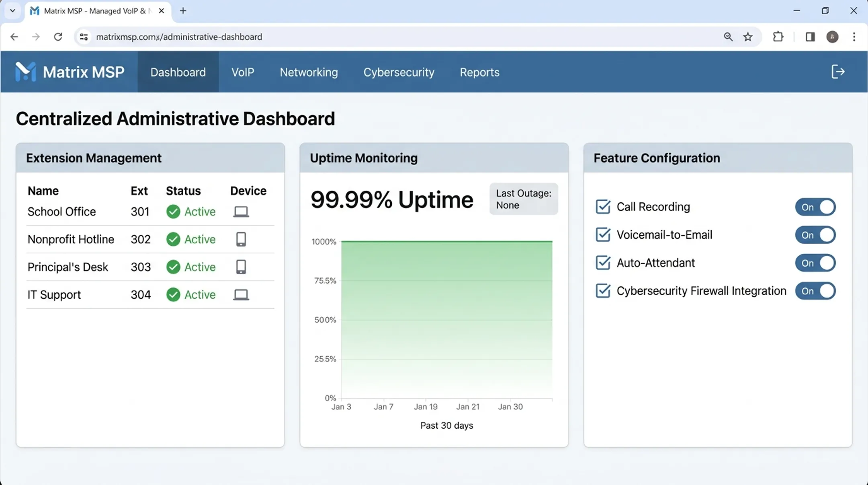
Task: Click the School Office extension name
Action: pyautogui.click(x=61, y=212)
